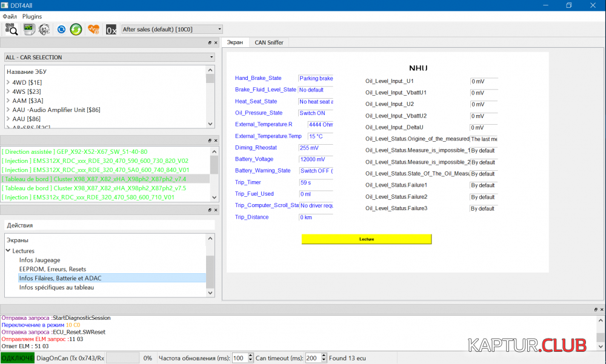Screen dimensions: 606x364
Task: Click the orange heartbeat diagnostics icon
Action: (x=93, y=29)
